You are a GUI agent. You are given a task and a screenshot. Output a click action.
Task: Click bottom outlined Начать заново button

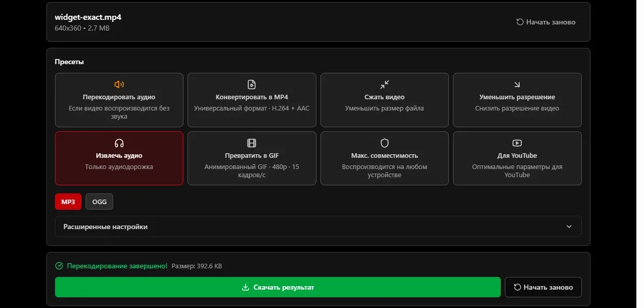(543, 287)
